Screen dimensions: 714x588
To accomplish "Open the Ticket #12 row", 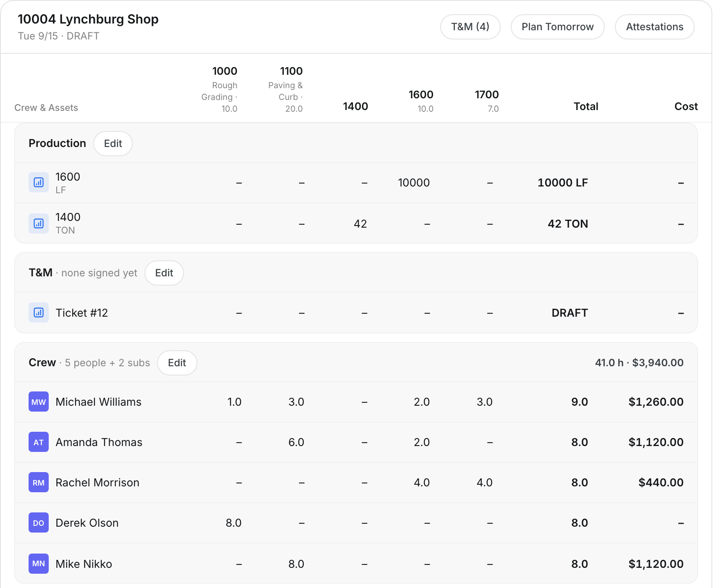I will 356,313.
